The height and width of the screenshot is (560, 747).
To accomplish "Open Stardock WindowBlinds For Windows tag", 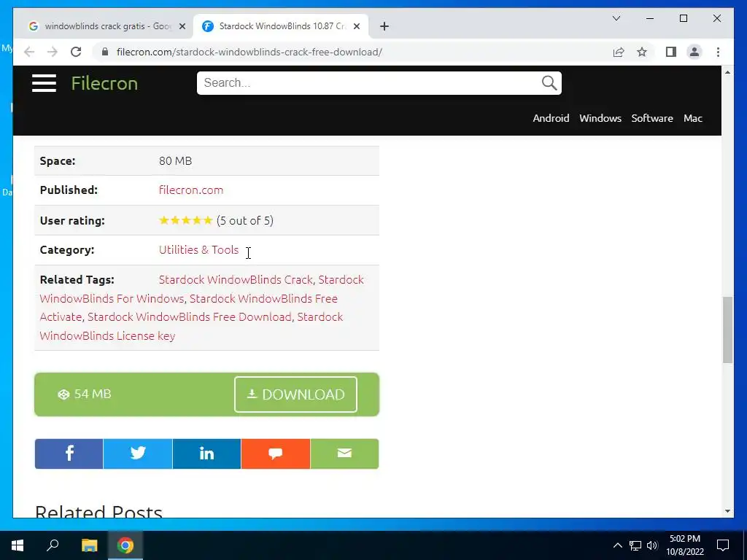I will pos(112,298).
